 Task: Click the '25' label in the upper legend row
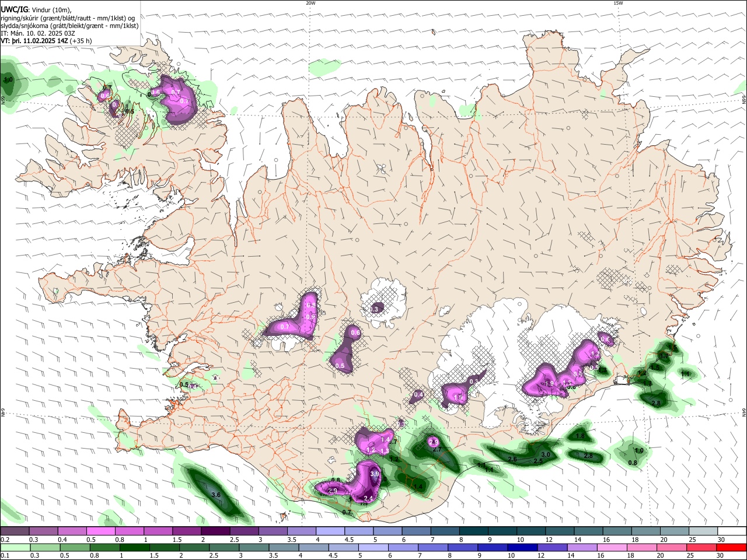(x=693, y=540)
